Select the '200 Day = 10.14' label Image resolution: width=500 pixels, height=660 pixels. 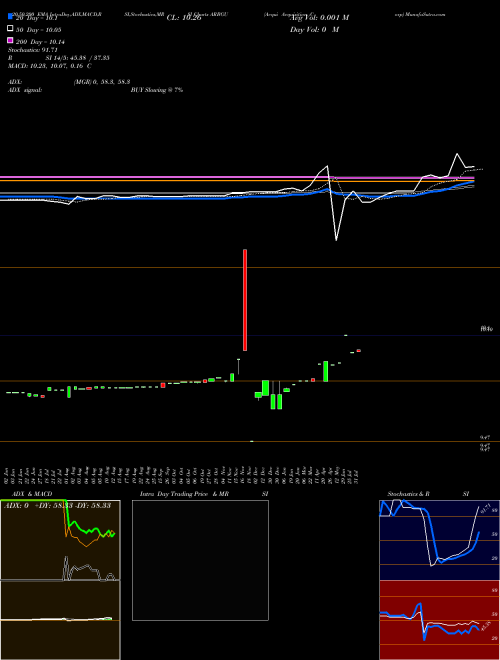[40, 42]
